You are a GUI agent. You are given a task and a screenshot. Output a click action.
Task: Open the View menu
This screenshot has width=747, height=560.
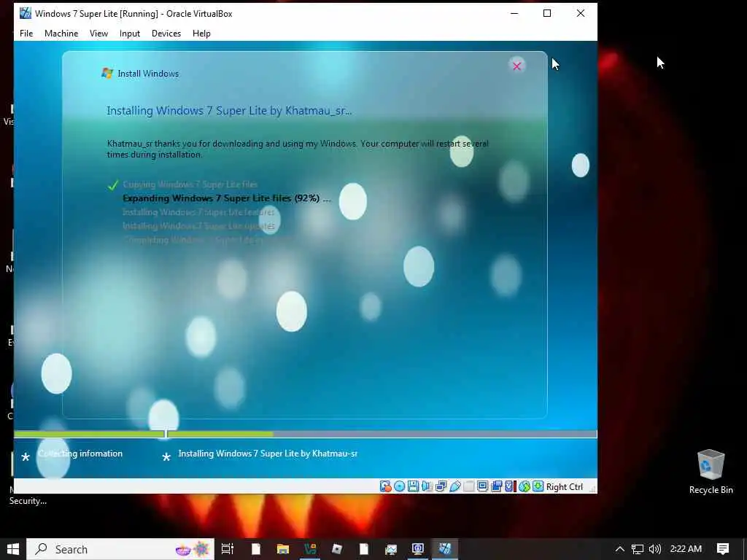[x=98, y=34]
